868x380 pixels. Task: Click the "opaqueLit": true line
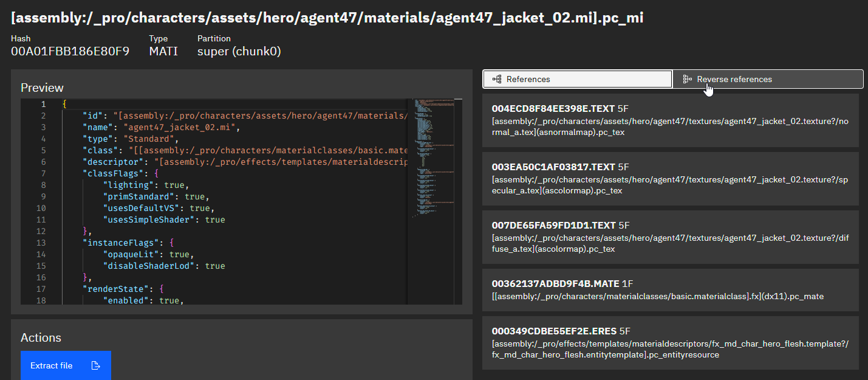click(x=148, y=254)
